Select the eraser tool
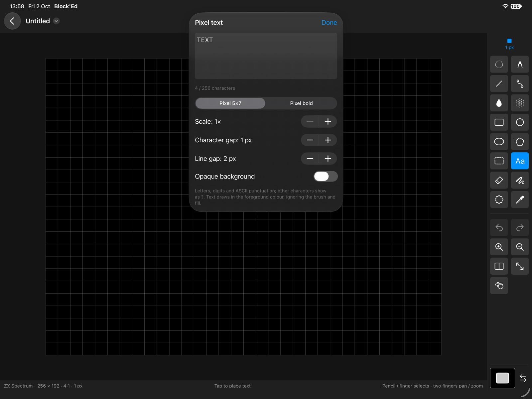Screen dimensions: 532x399 coord(499,180)
